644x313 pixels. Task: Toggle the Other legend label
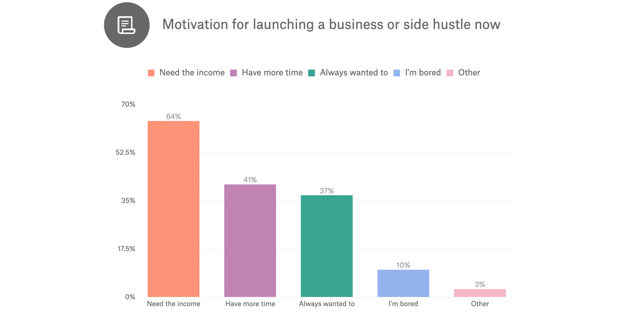click(469, 73)
